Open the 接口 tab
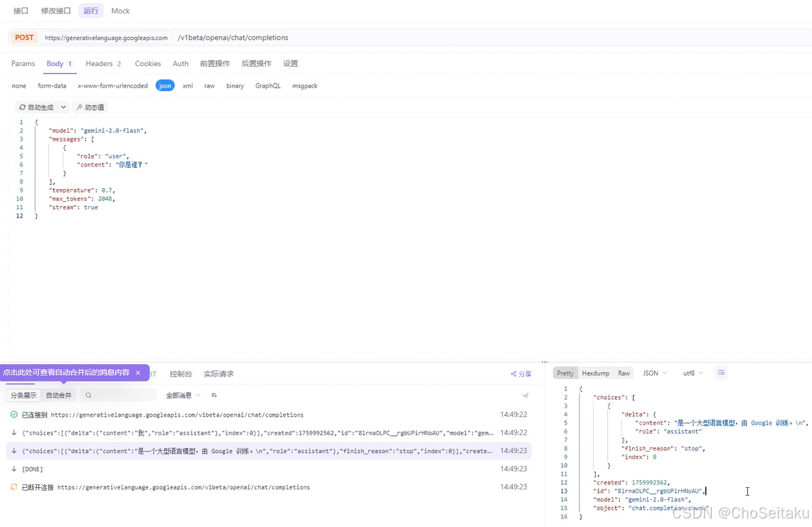Viewport: 812px width, 527px height. click(21, 11)
